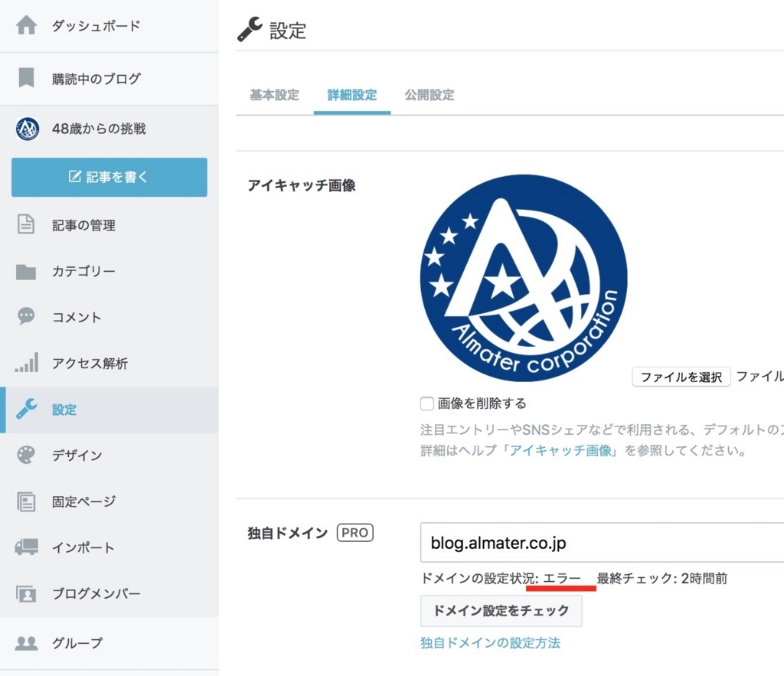Click the Almater corporation eyecatch image
Image resolution: width=784 pixels, height=676 pixels.
pyautogui.click(x=524, y=278)
